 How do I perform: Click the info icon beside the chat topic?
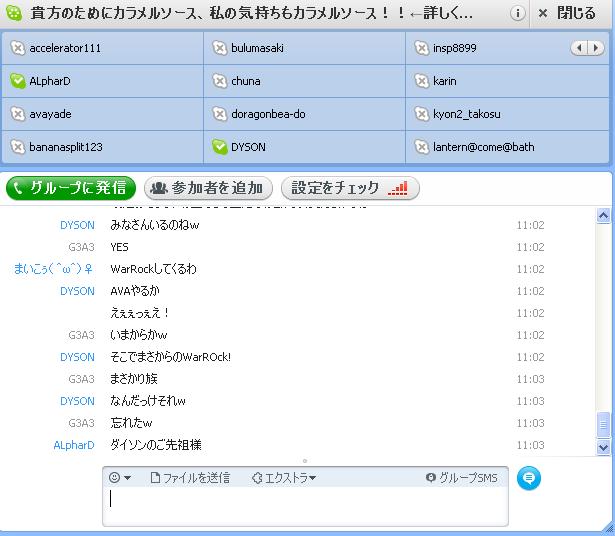pyautogui.click(x=518, y=14)
